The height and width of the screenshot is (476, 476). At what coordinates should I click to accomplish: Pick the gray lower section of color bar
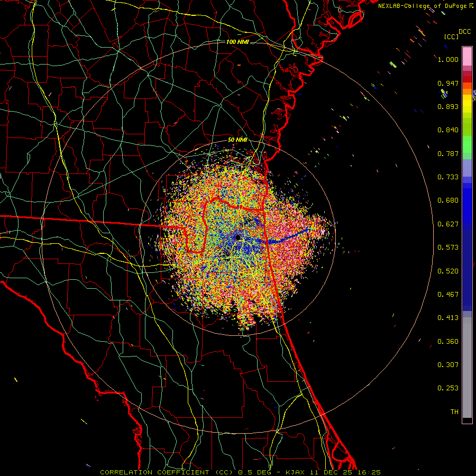[467, 368]
